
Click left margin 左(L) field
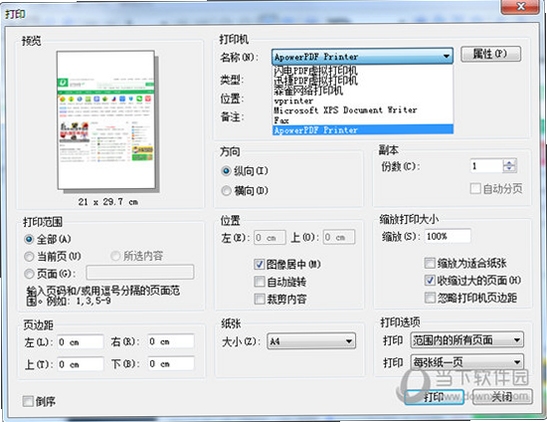(x=80, y=342)
